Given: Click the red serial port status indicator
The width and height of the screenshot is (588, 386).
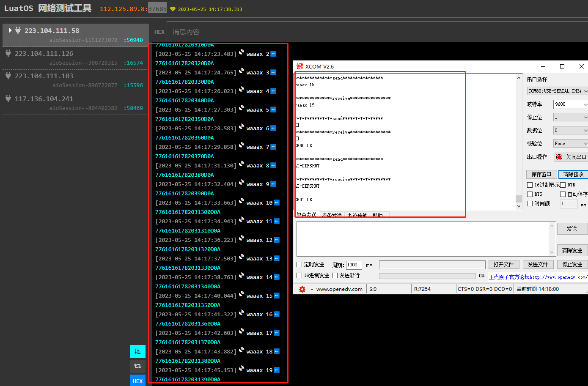Looking at the screenshot, I should click(x=559, y=157).
